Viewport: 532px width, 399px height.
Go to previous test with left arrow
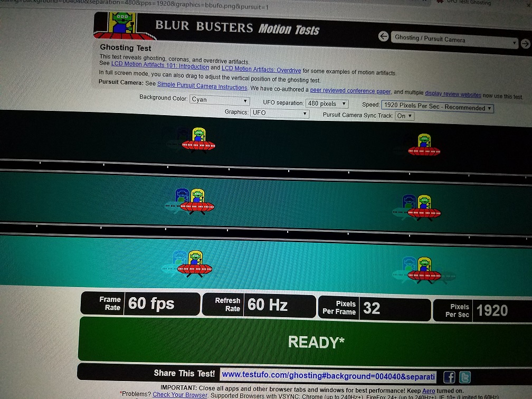click(383, 36)
